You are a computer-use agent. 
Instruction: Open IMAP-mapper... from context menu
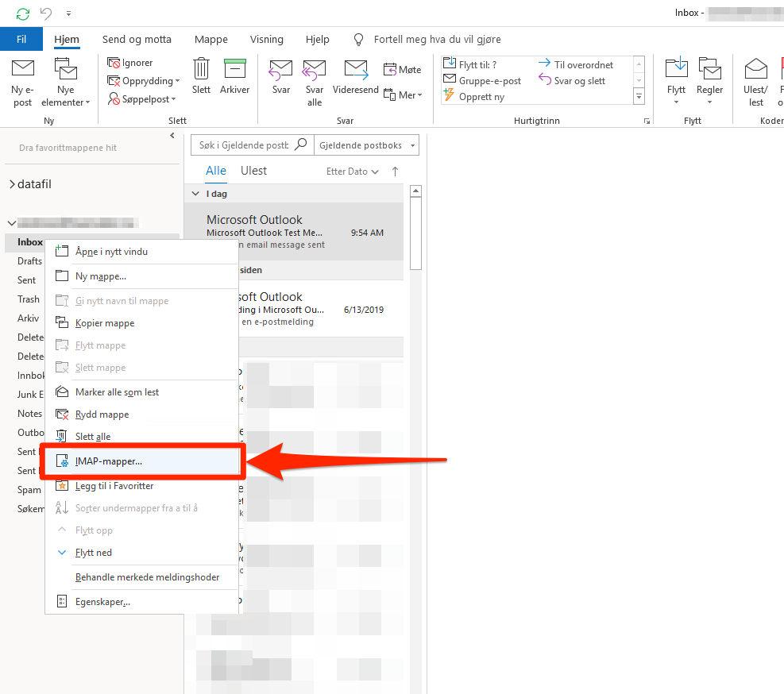pos(141,461)
